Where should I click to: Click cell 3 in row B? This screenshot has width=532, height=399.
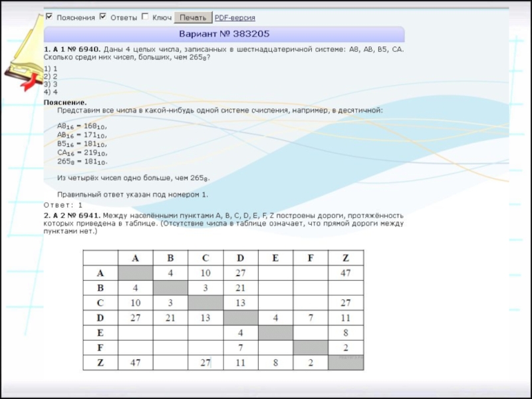[x=205, y=288]
